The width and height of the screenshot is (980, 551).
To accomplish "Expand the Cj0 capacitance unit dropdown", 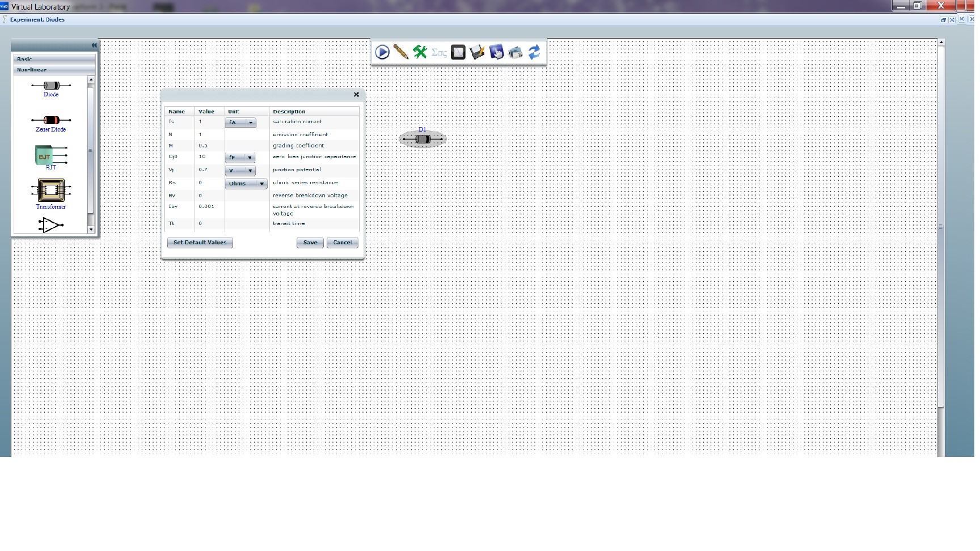I will pos(240,158).
